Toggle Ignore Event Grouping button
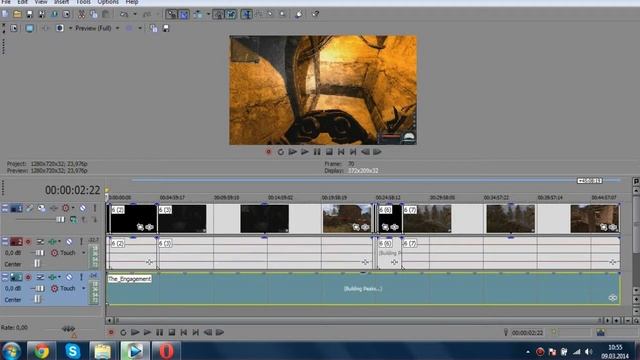 (x=231, y=14)
